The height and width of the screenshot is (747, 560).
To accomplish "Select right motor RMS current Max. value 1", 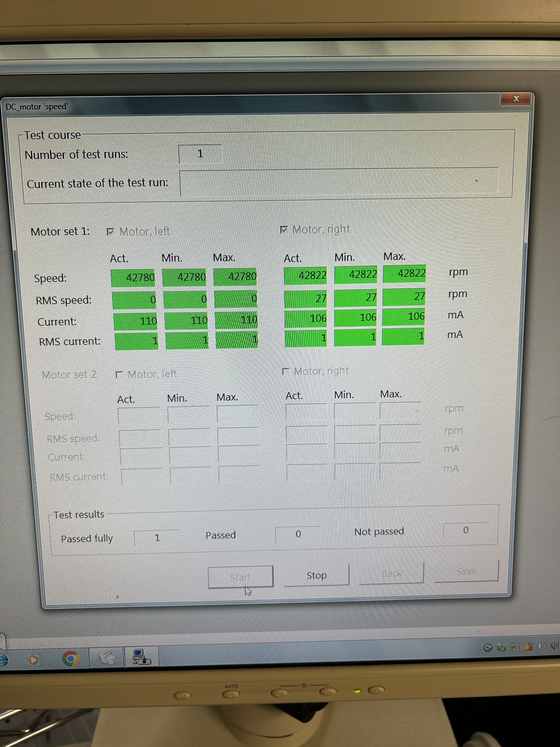I will pyautogui.click(x=403, y=336).
